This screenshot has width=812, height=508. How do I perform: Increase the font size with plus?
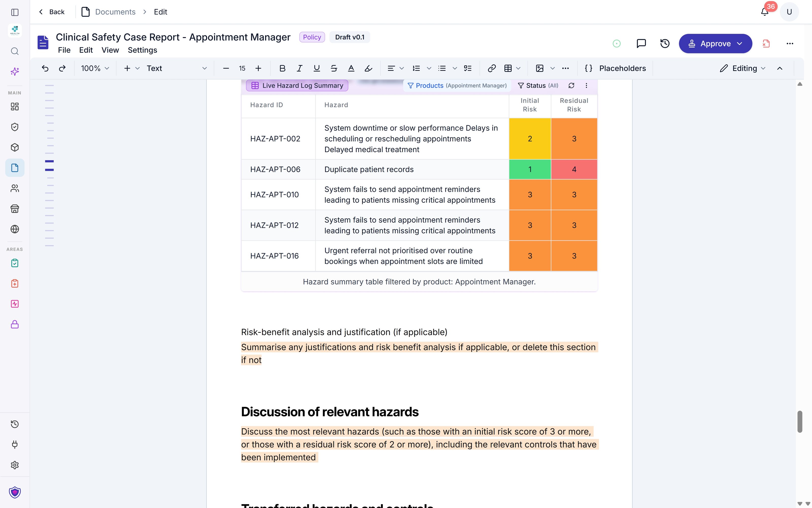coord(258,68)
